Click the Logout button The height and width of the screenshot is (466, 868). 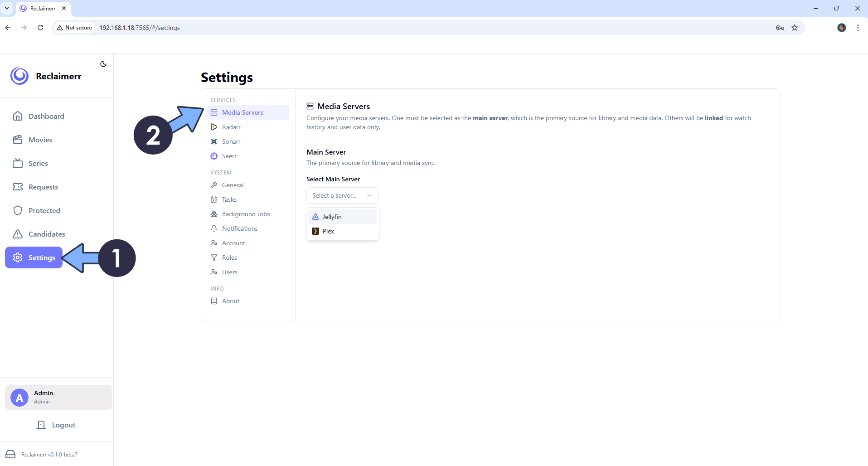tap(56, 425)
